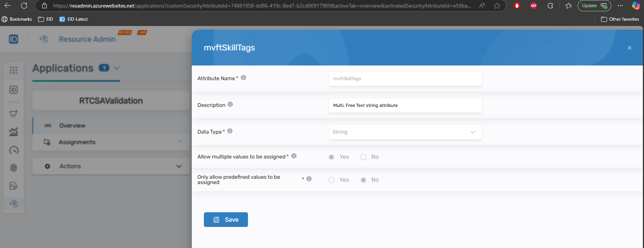Open the browser Settings and more menu (three dots)
644x248 pixels.
(620, 6)
